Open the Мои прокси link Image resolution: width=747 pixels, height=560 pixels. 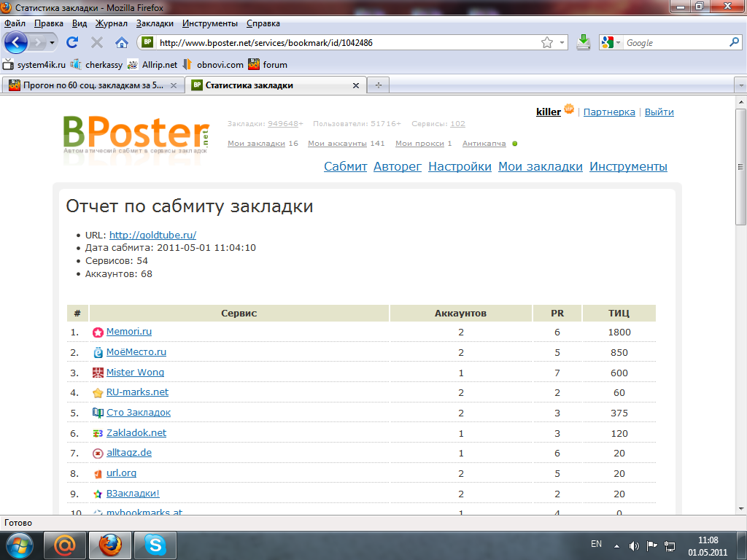click(419, 144)
